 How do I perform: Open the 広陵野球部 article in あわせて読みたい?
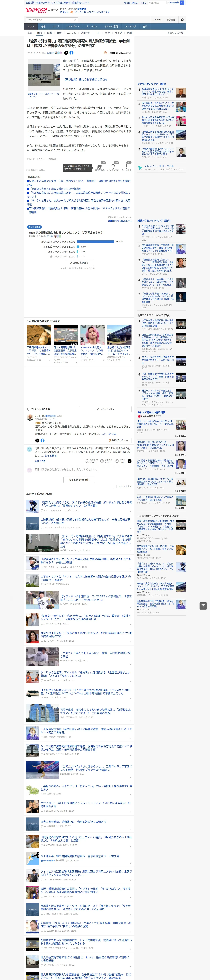pos(85,521)
